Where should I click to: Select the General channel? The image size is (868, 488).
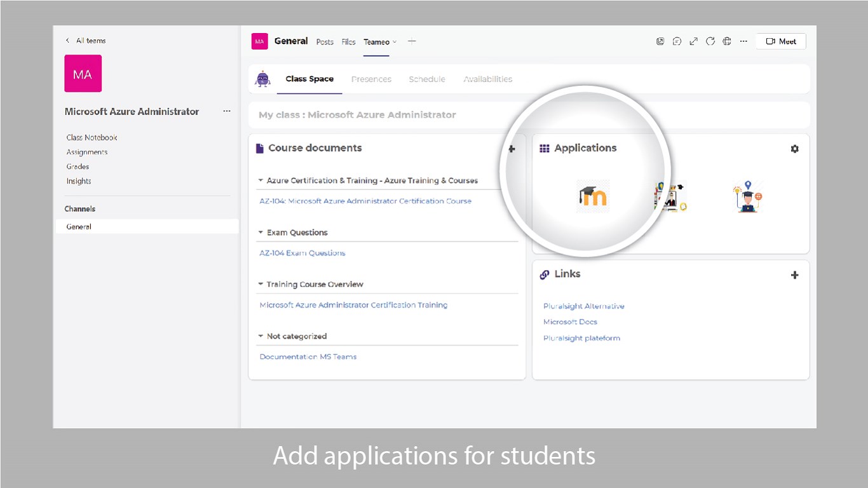click(x=147, y=226)
